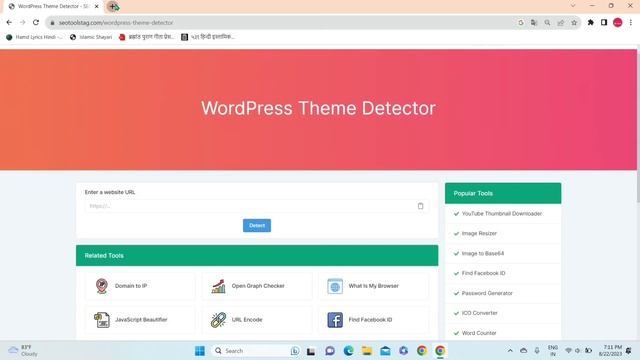Image resolution: width=640 pixels, height=360 pixels.
Task: Launch Microsoft Edge from taskbar
Action: 348,351
